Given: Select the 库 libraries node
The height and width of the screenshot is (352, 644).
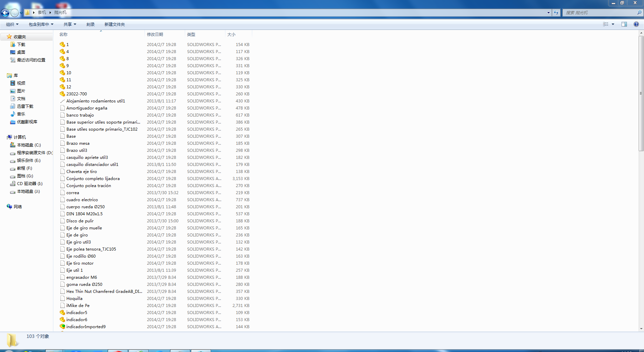Looking at the screenshot, I should coord(15,75).
